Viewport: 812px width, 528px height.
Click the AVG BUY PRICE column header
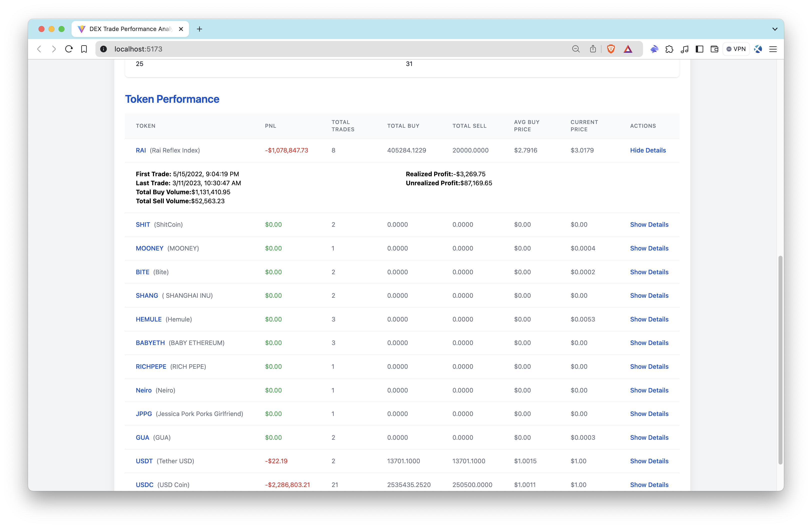(x=527, y=126)
